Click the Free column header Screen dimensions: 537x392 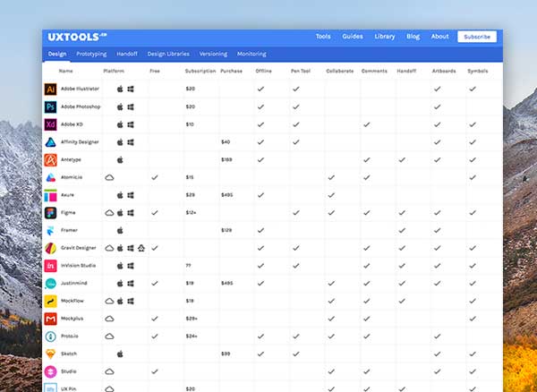coord(155,72)
